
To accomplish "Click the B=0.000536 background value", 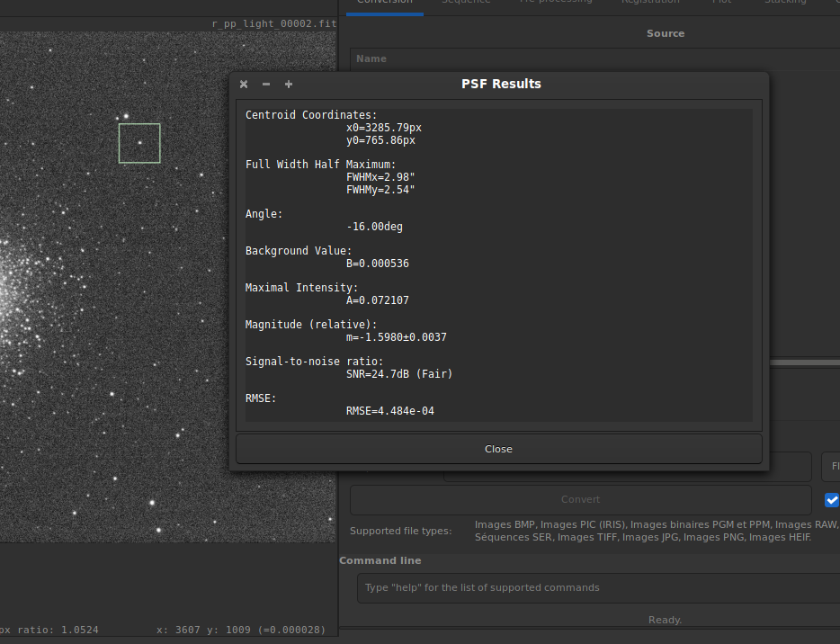I will tap(378, 264).
